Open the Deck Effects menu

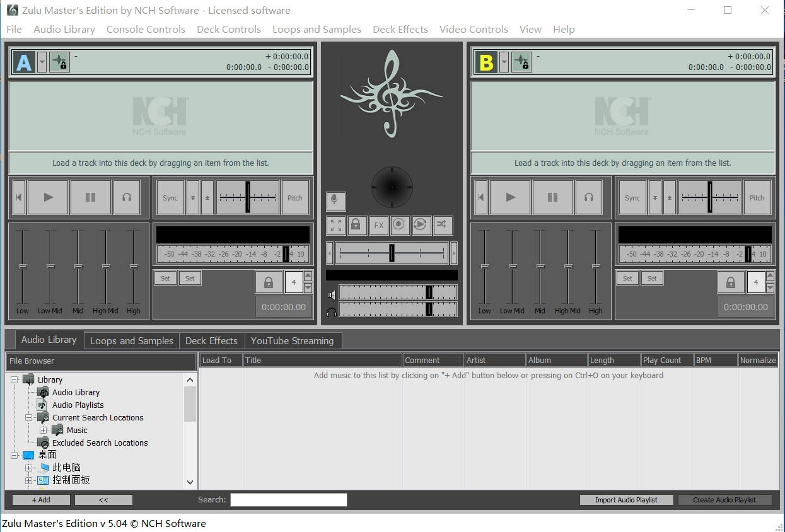[x=400, y=29]
